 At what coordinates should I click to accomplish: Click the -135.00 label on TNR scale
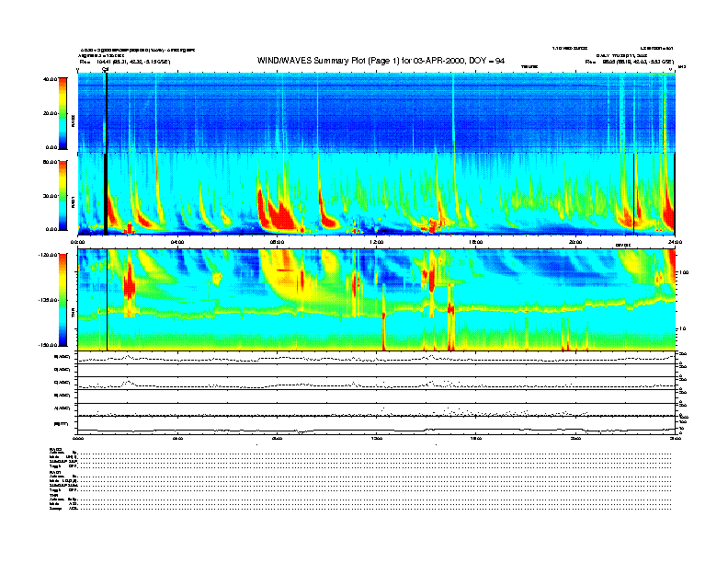48,300
